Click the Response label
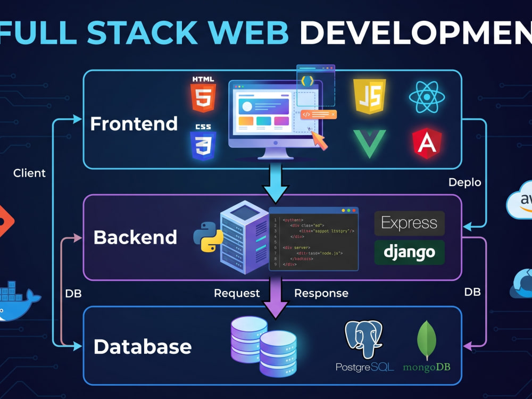 click(x=321, y=293)
